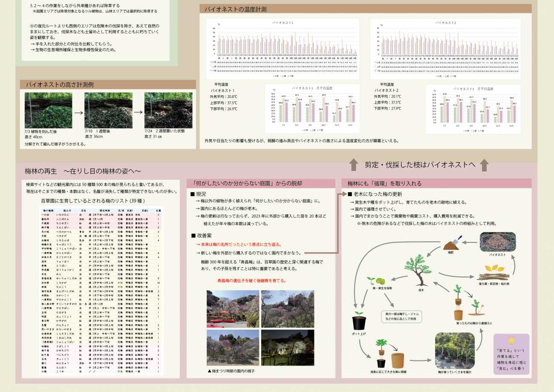Click the red text 寿昌梅の遺伝子を継ぐ後継樹を育てる
The image size is (554, 392).
coord(251,281)
